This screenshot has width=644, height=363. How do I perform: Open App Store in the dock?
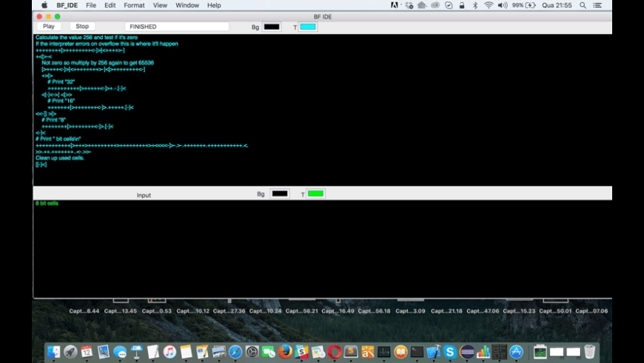516,352
